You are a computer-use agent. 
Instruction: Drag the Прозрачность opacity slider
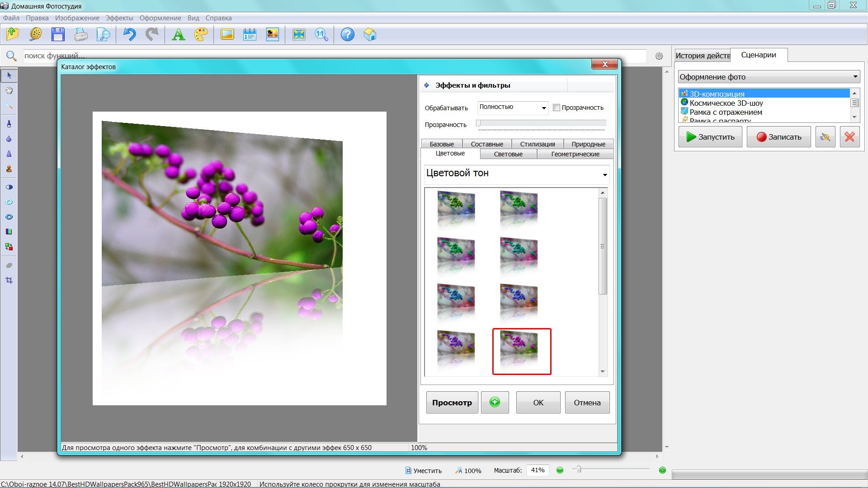point(481,123)
